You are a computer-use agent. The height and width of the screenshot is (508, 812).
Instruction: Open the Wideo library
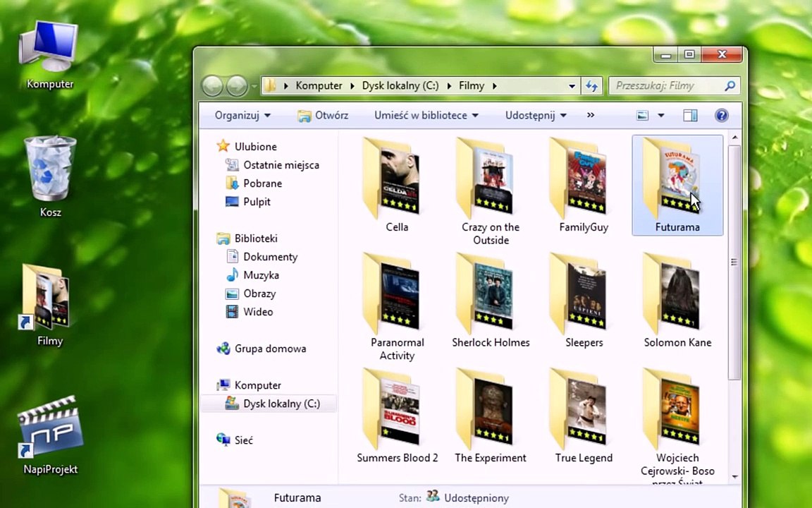(x=249, y=312)
